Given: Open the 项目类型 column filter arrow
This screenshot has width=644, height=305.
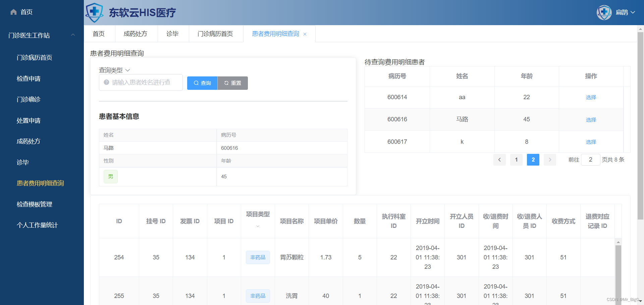Looking at the screenshot, I should 258,226.
